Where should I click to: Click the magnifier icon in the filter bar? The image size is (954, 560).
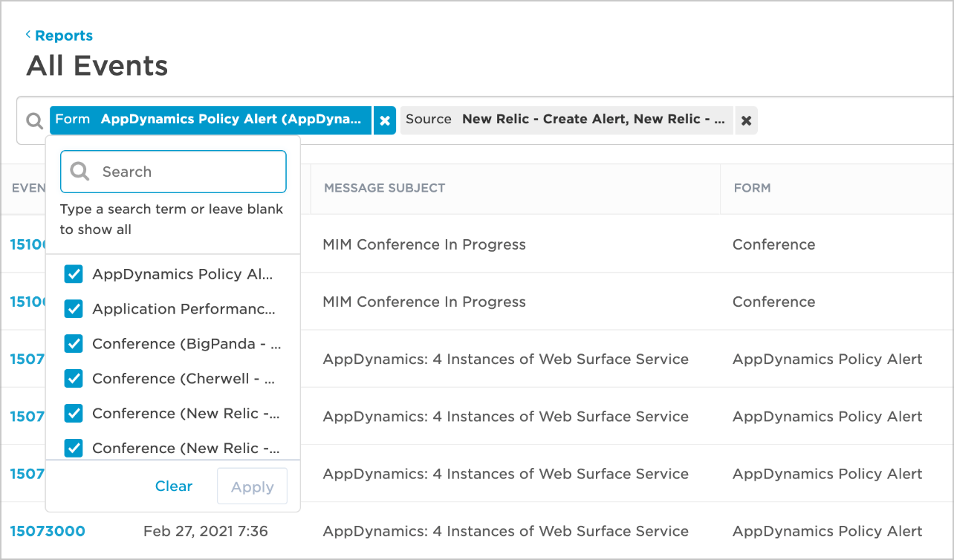[x=34, y=120]
